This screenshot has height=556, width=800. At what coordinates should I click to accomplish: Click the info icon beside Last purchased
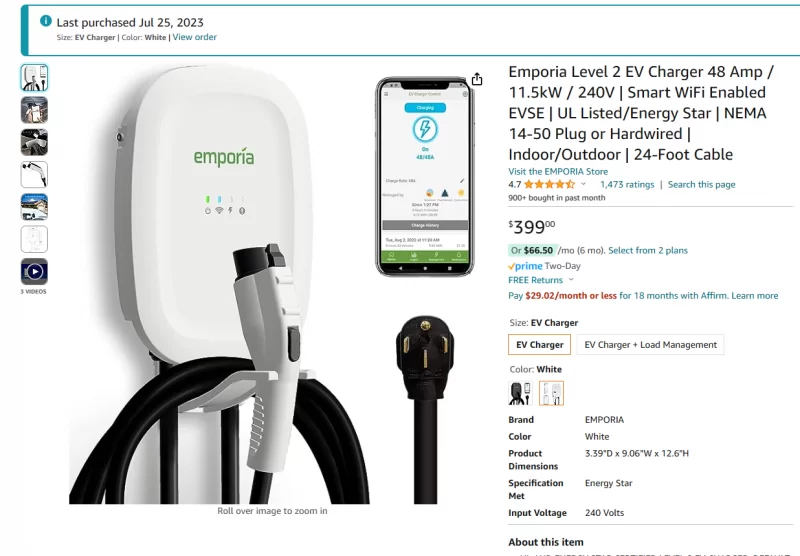(46, 21)
